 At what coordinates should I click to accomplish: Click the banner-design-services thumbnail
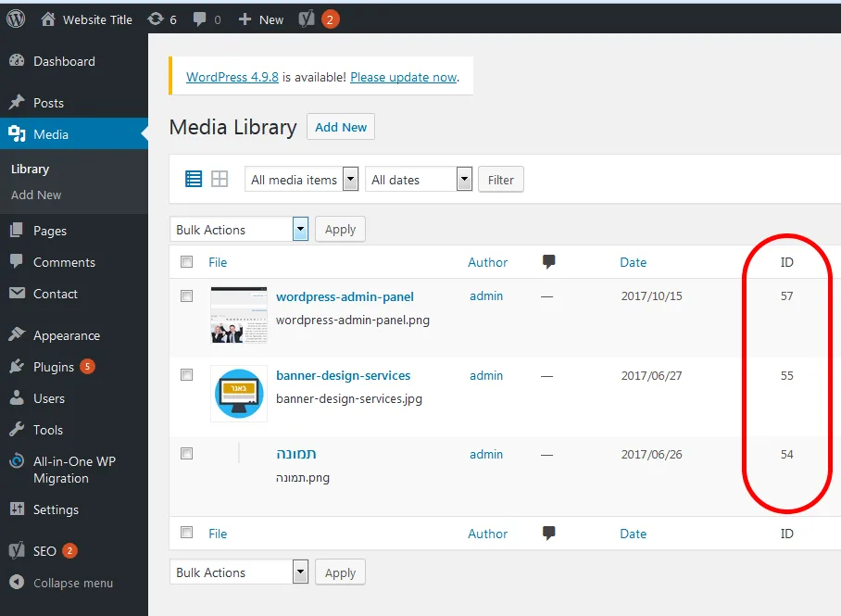pyautogui.click(x=239, y=394)
